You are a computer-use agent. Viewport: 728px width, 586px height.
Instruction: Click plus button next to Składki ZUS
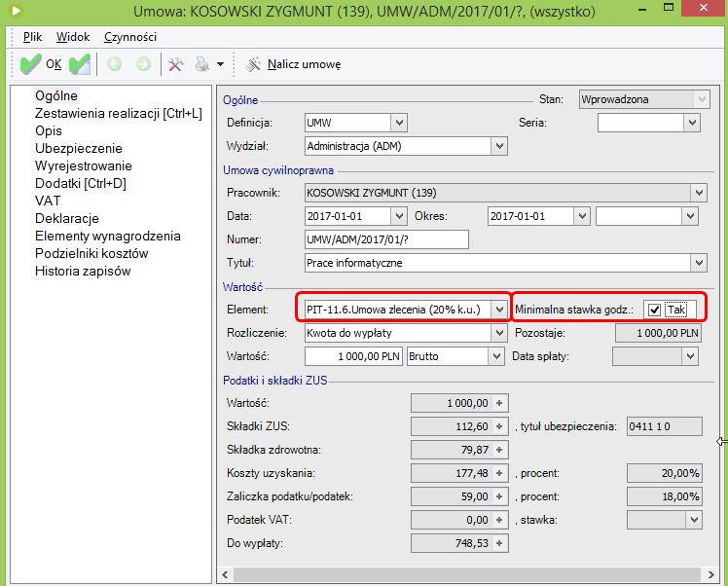pos(499,426)
